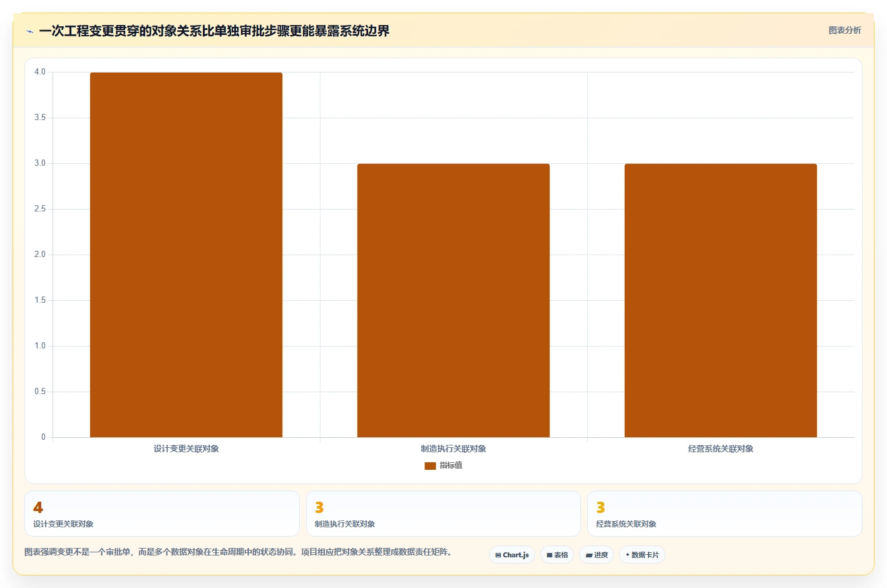Click the y-axis label 3.5

[40, 118]
